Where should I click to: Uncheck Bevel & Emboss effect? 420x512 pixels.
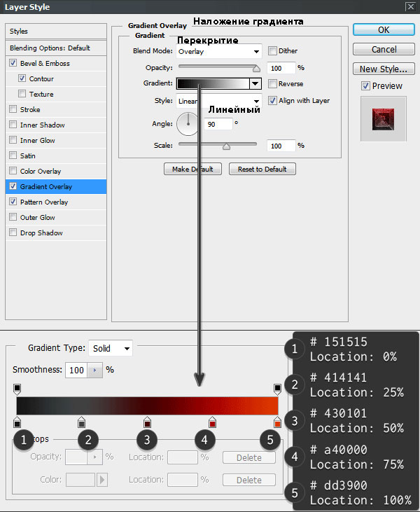13,63
